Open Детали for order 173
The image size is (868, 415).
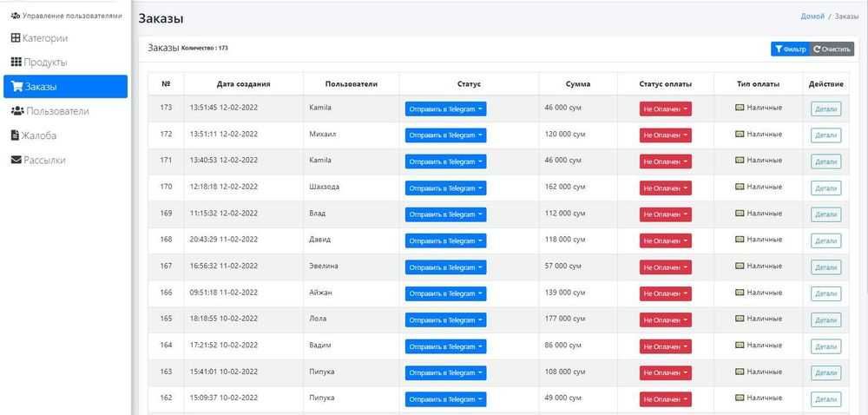826,109
